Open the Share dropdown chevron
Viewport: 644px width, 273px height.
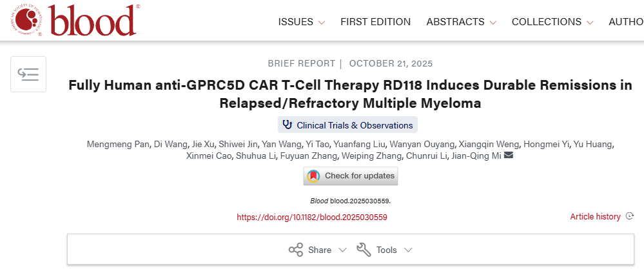coord(342,250)
